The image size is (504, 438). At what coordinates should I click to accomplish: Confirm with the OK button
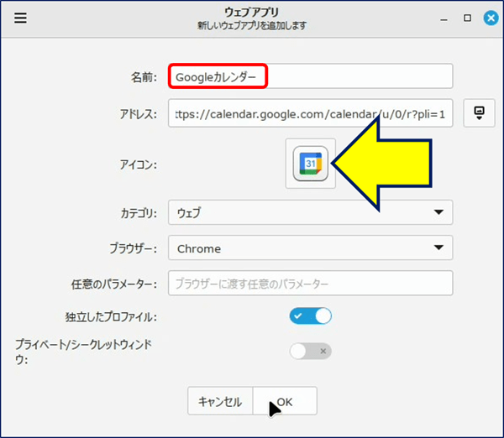[x=285, y=401]
